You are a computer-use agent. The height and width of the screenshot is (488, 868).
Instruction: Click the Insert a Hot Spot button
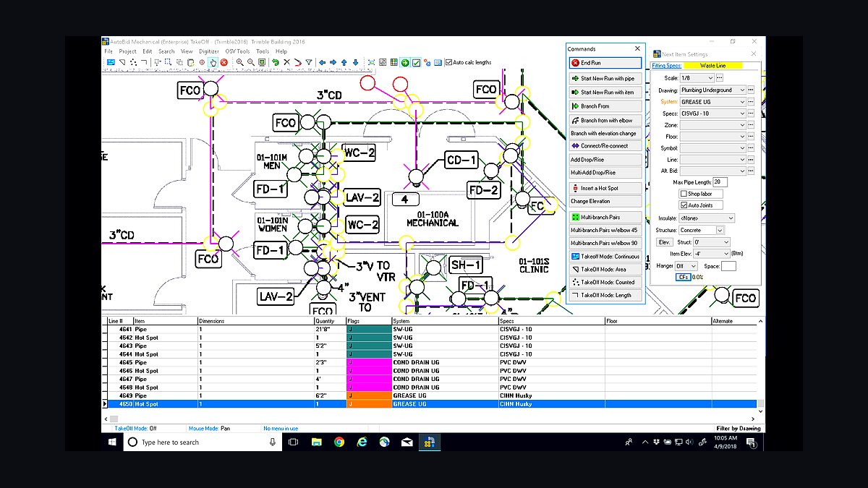[605, 188]
